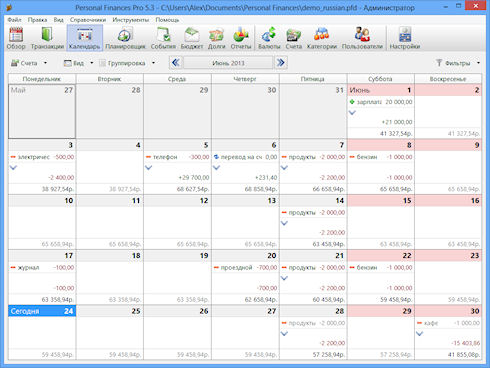This screenshot has width=490, height=368.
Task: Expand more transactions on June 3
Action: [x=13, y=168]
